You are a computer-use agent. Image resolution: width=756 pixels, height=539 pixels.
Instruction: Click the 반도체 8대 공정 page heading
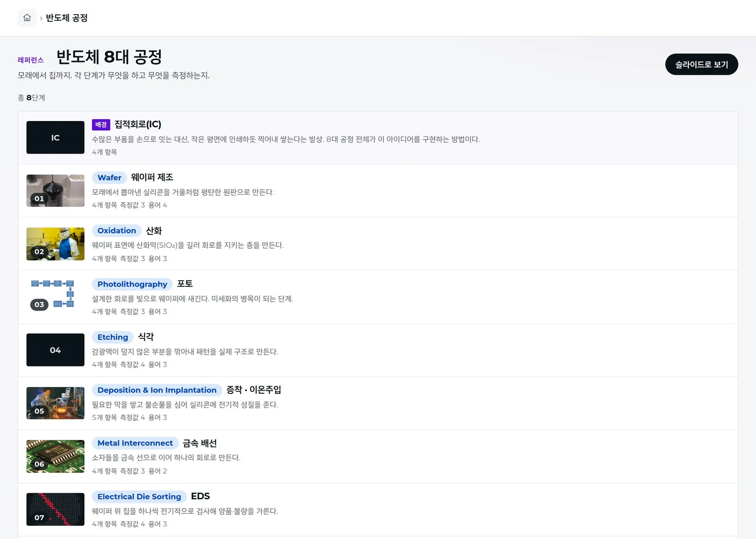coord(109,57)
